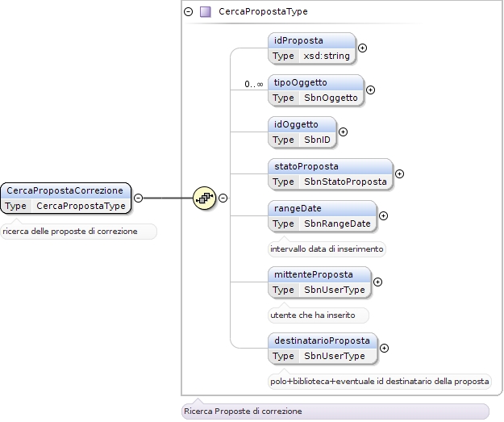Click the 'polo+biblioteca+eventuale id destinatario' annotation
Screen dimensions: 504x422
(379, 382)
